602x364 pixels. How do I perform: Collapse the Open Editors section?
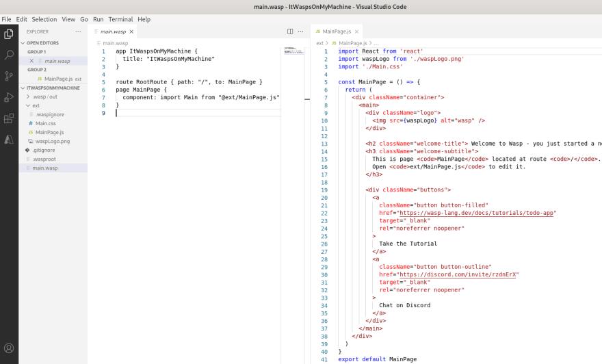click(23, 43)
